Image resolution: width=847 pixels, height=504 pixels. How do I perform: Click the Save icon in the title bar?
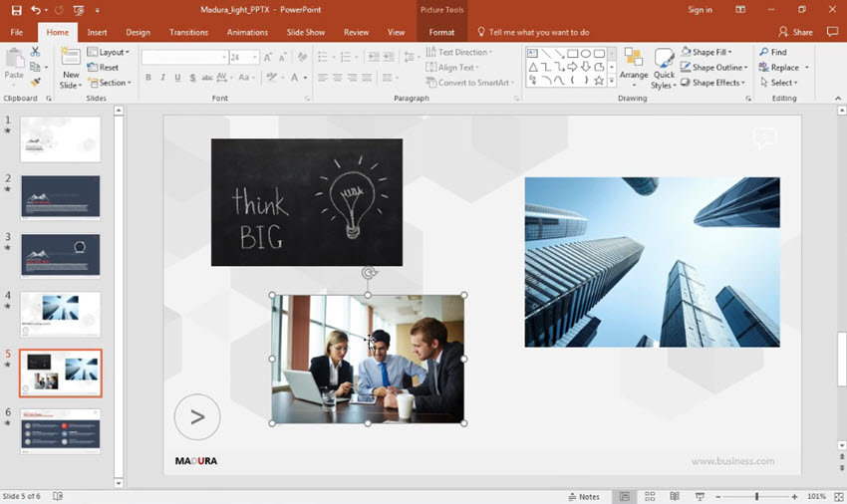tap(15, 10)
